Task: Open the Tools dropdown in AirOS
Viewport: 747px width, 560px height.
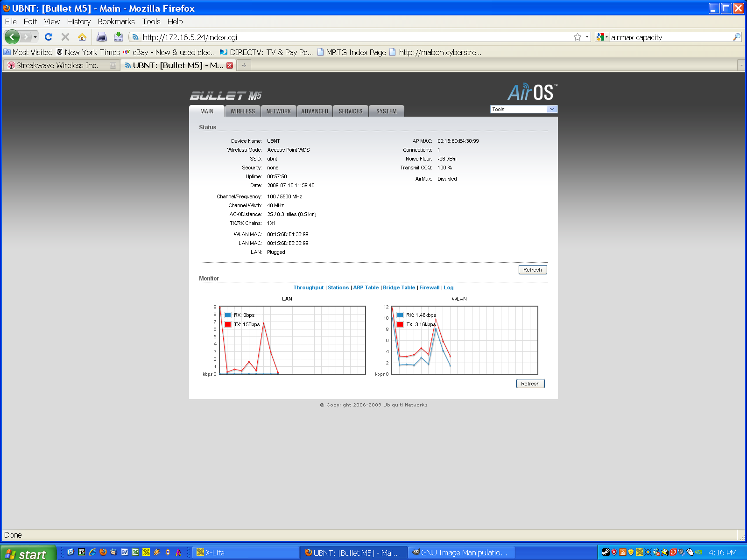Action: (524, 109)
